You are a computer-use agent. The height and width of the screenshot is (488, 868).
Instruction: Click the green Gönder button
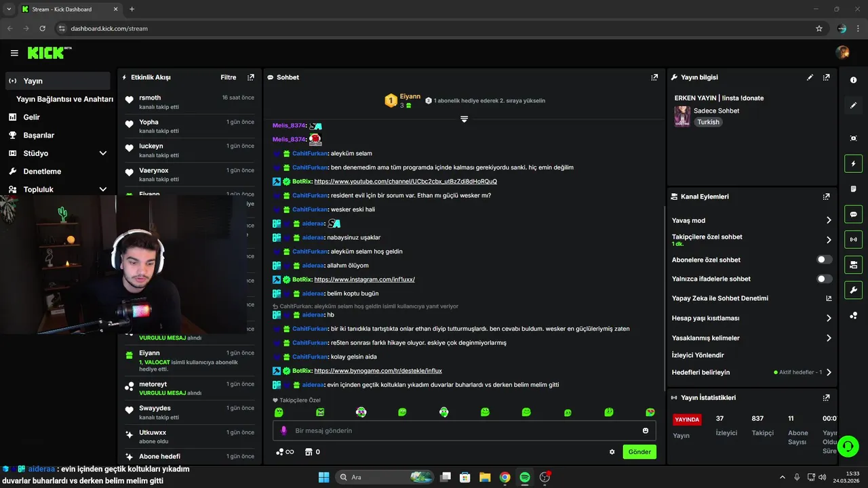click(639, 452)
